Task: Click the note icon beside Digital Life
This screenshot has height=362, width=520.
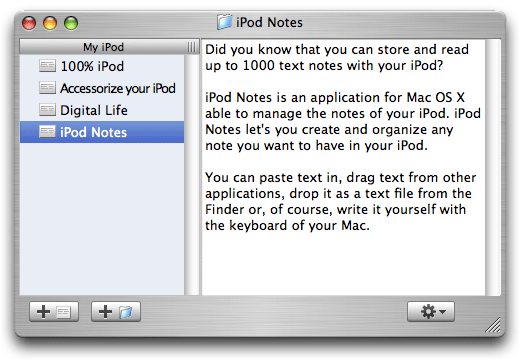Action: point(47,110)
